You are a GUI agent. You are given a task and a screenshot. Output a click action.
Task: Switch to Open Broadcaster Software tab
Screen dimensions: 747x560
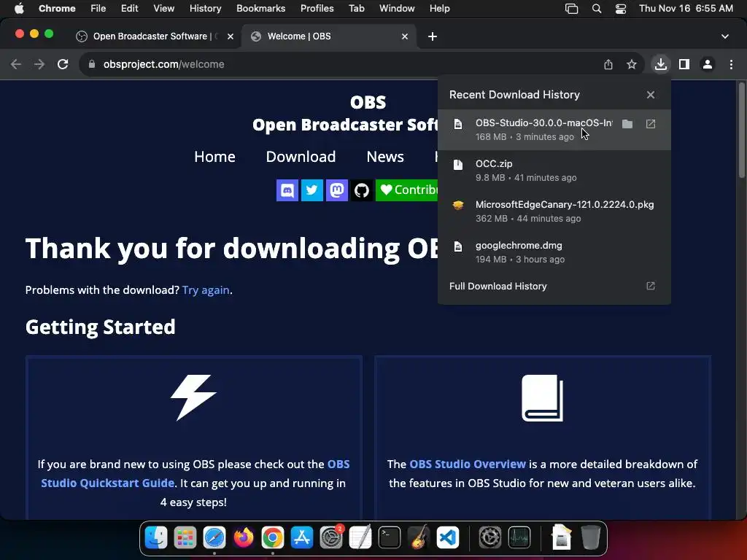[x=155, y=36]
